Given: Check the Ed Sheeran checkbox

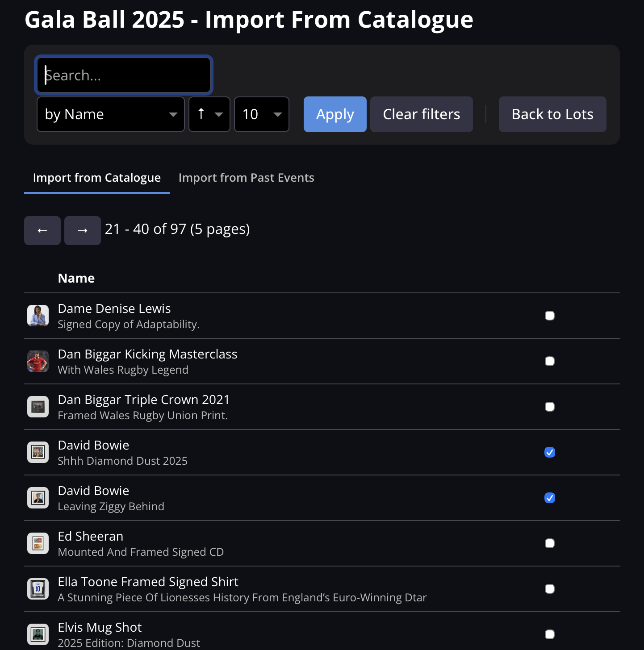Looking at the screenshot, I should point(550,543).
